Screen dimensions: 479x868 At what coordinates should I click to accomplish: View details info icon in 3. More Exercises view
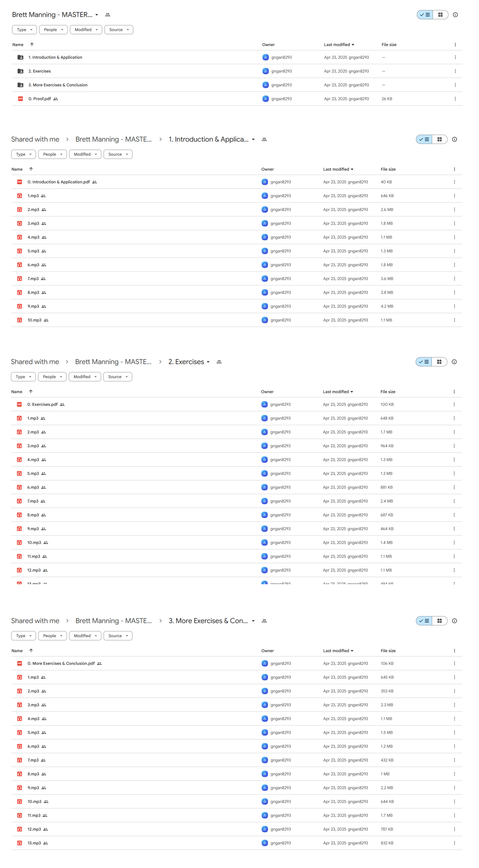tap(454, 621)
